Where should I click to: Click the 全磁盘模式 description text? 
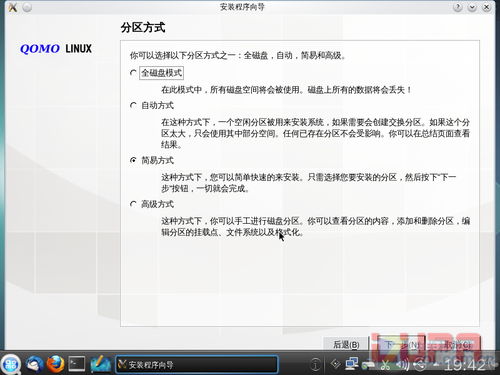(x=286, y=90)
